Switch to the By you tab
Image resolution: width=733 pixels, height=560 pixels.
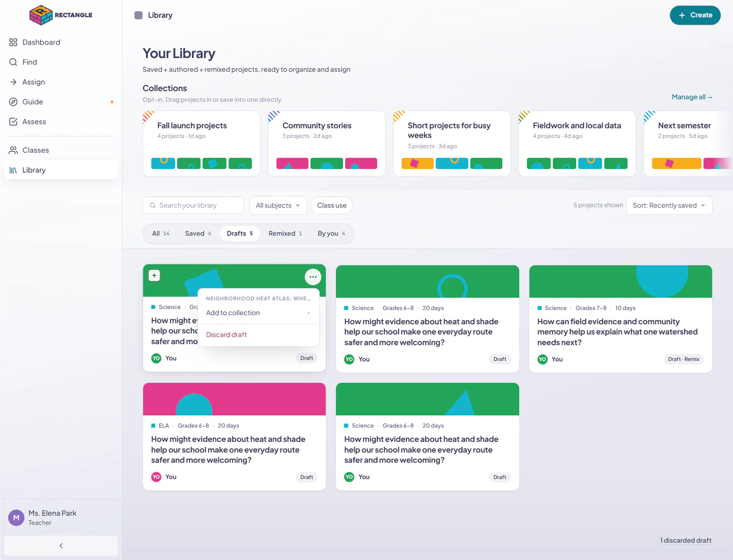click(331, 234)
